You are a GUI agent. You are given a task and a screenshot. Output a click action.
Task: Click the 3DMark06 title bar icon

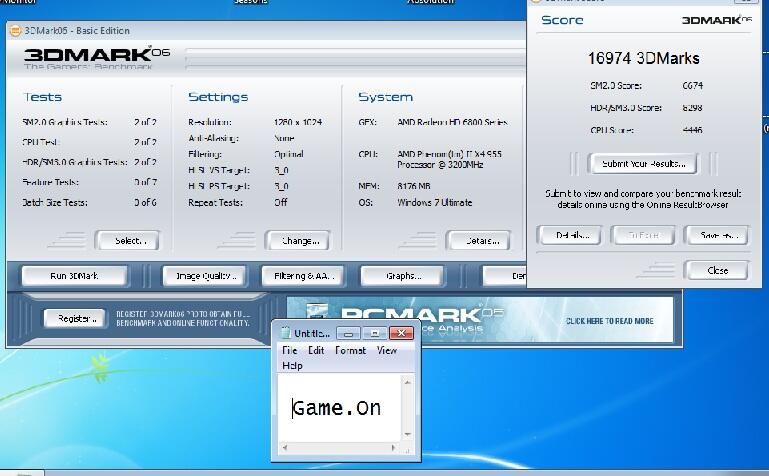click(x=16, y=30)
